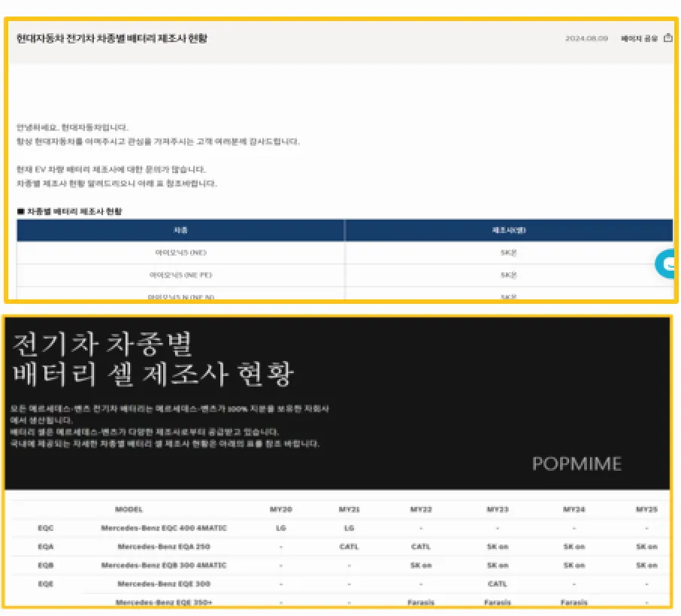Click CATL in EQA 250 row under MY22
The image size is (681, 616).
pos(421,547)
